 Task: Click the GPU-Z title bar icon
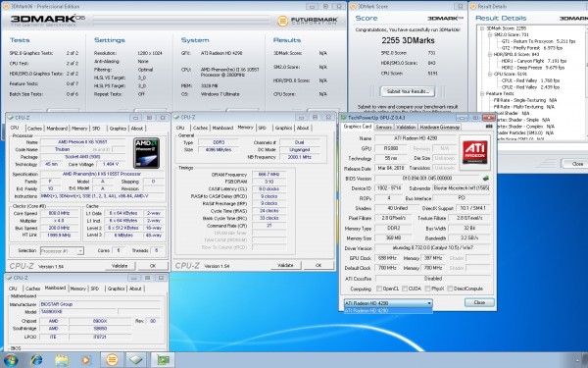click(x=344, y=118)
